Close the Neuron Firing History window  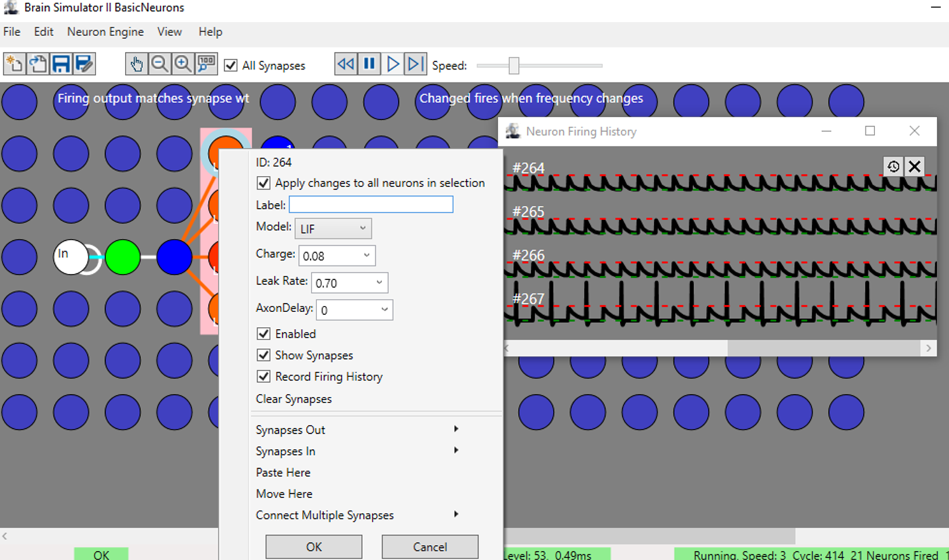(x=914, y=131)
